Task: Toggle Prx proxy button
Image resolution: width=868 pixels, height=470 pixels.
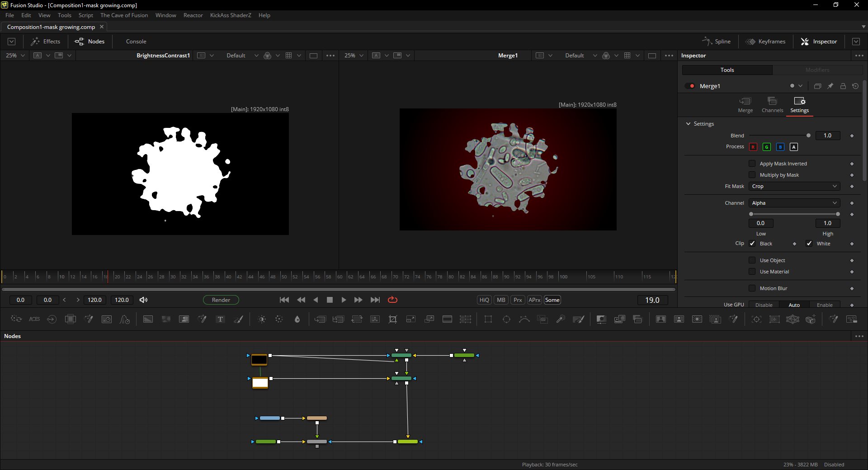Action: pos(518,300)
